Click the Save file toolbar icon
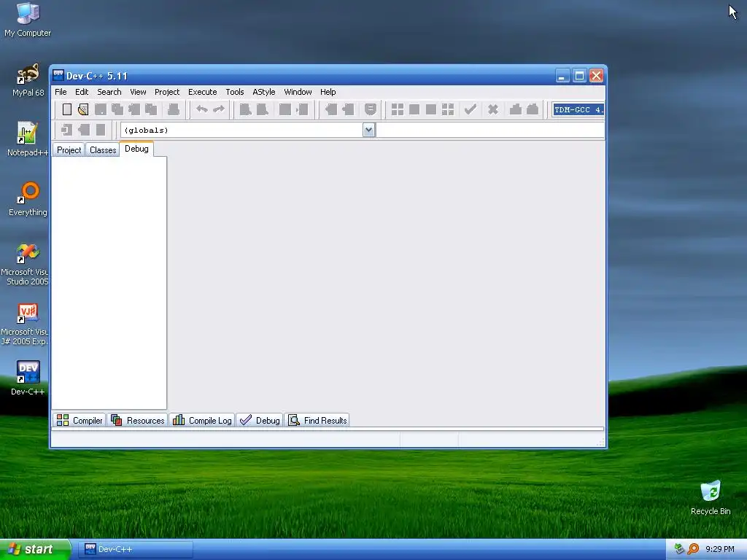 101,109
